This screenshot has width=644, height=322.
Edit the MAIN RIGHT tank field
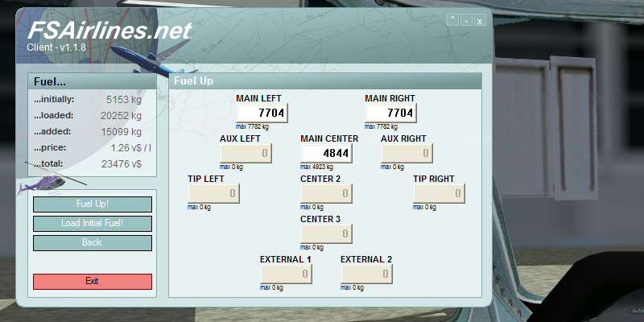(x=391, y=113)
